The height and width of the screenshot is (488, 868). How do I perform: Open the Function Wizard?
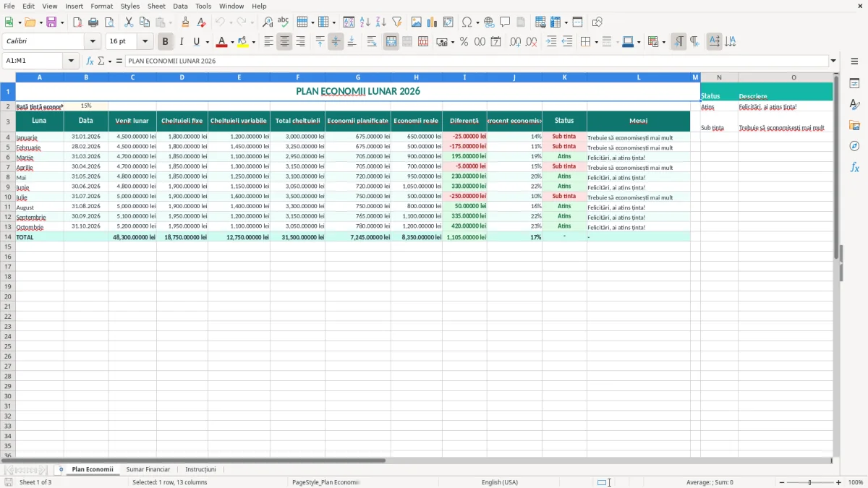click(x=90, y=61)
